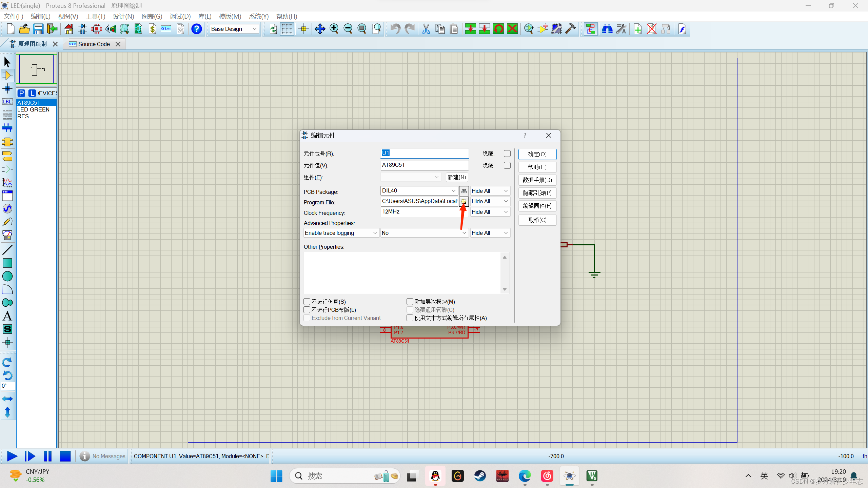
Task: Click the Cut scissors icon
Action: (x=426, y=29)
